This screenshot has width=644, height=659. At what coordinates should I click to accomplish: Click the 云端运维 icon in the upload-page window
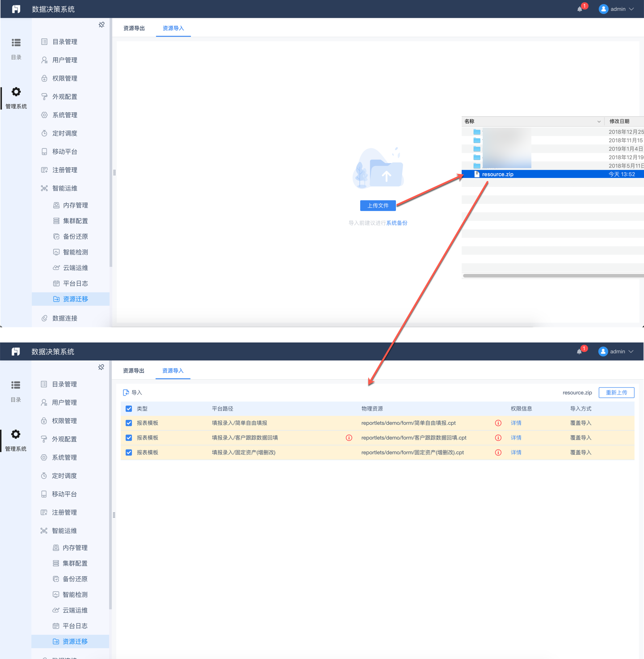(x=56, y=268)
